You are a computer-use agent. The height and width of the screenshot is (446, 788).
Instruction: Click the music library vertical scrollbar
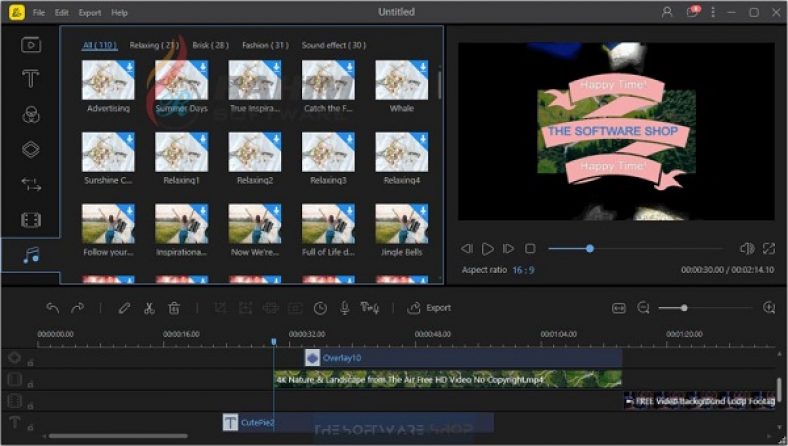pos(439,85)
